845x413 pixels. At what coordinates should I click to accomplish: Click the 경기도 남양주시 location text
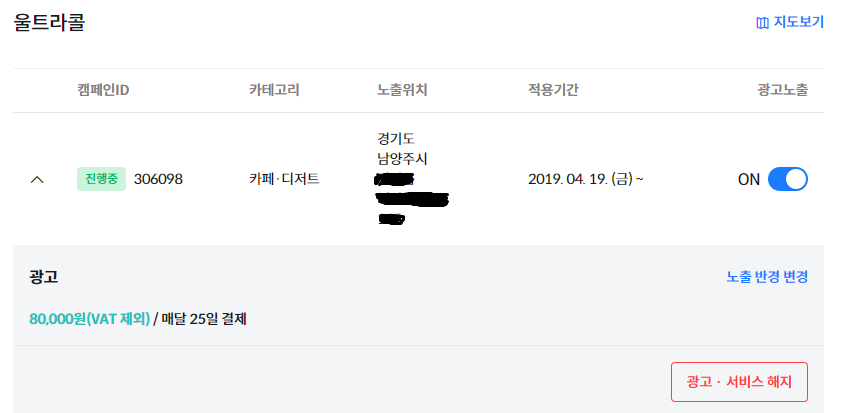pos(402,148)
